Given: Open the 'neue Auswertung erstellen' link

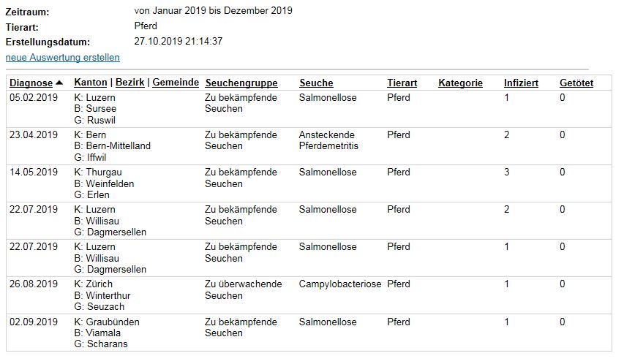Looking at the screenshot, I should coord(62,58).
